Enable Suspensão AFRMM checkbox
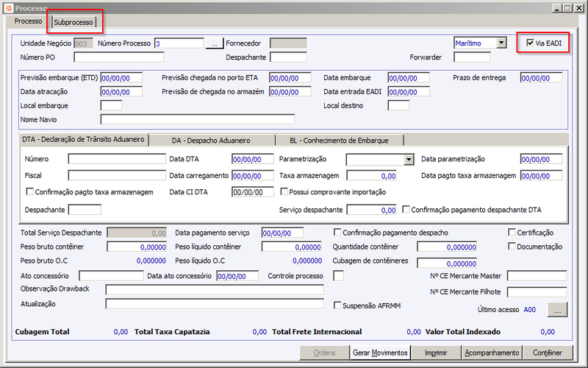 (x=337, y=305)
